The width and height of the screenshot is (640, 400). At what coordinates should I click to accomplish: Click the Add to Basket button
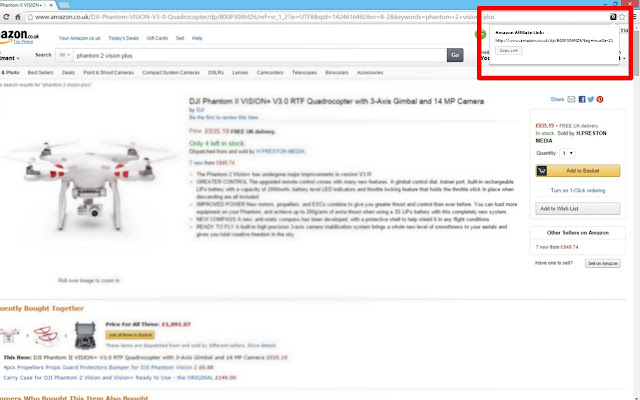[x=578, y=171]
